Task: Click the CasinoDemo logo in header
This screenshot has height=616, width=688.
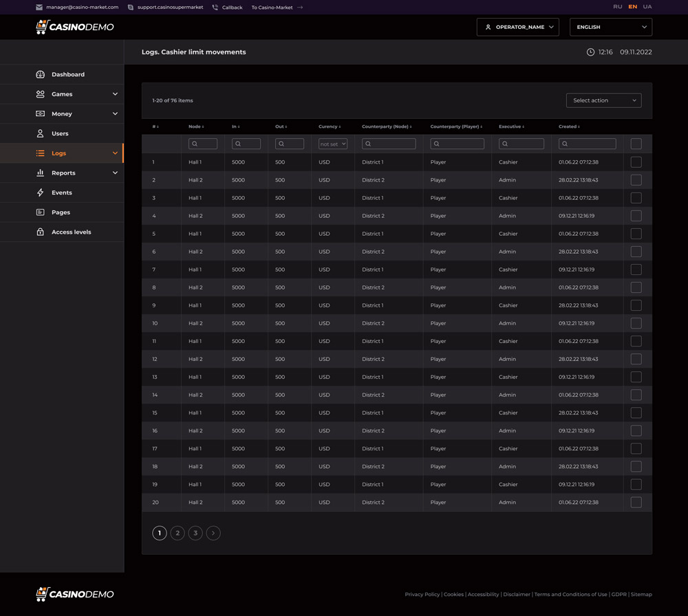Action: (x=74, y=27)
